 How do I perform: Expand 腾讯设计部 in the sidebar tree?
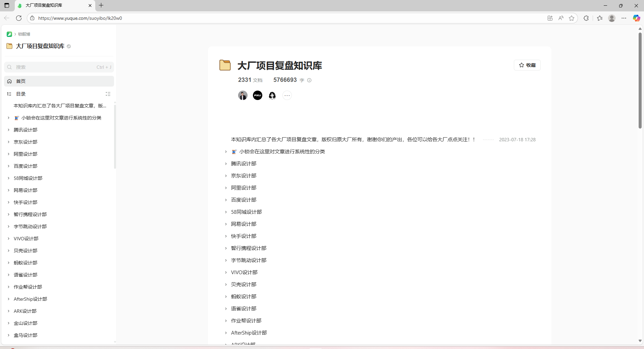tap(8, 130)
